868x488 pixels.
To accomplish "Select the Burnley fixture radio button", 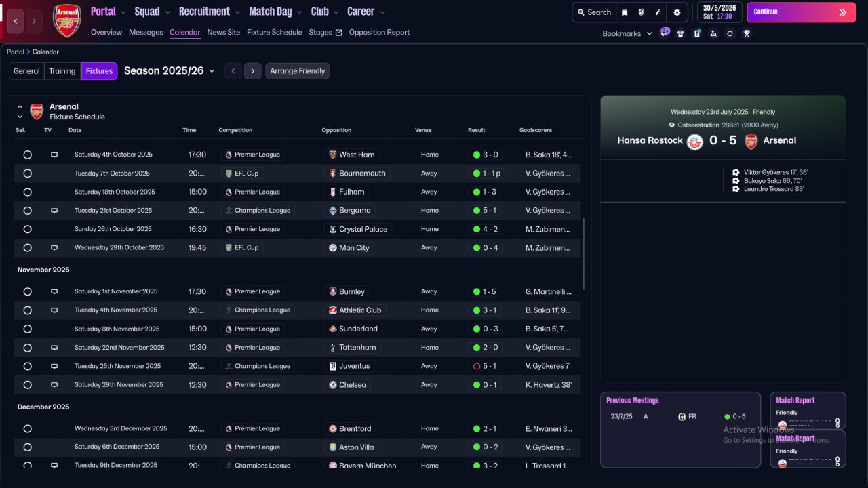I will tap(27, 292).
